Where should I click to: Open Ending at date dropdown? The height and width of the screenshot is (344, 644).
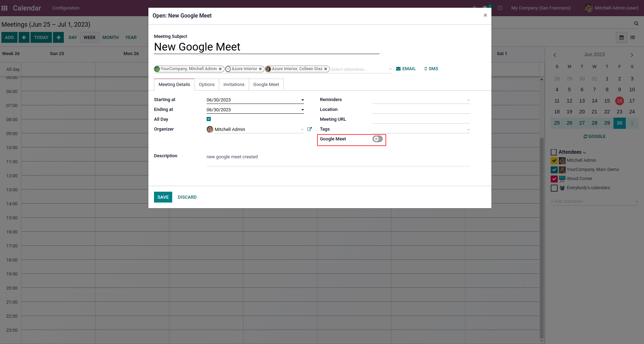(302, 110)
